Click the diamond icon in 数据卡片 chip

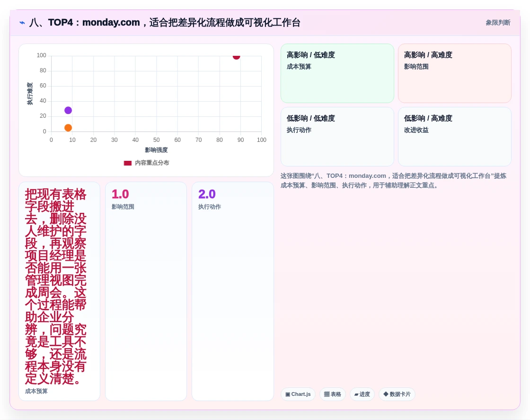click(386, 394)
